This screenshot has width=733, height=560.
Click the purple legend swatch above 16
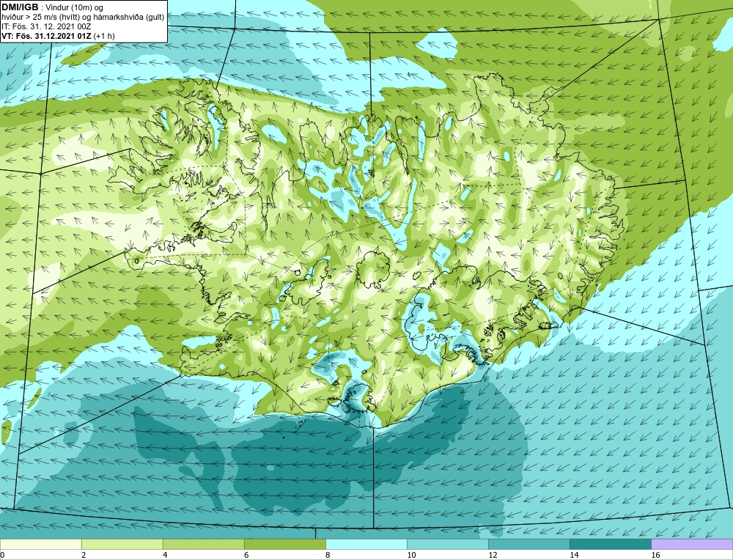coord(692,544)
